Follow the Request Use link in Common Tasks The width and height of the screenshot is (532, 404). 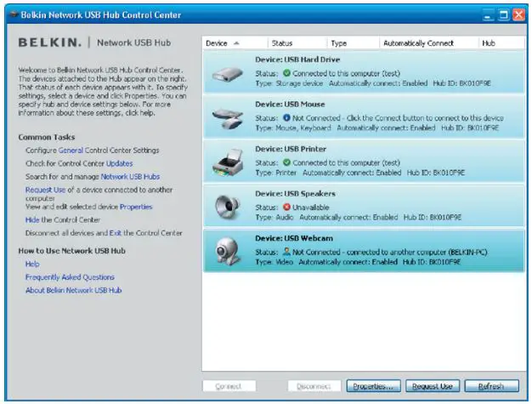45,190
